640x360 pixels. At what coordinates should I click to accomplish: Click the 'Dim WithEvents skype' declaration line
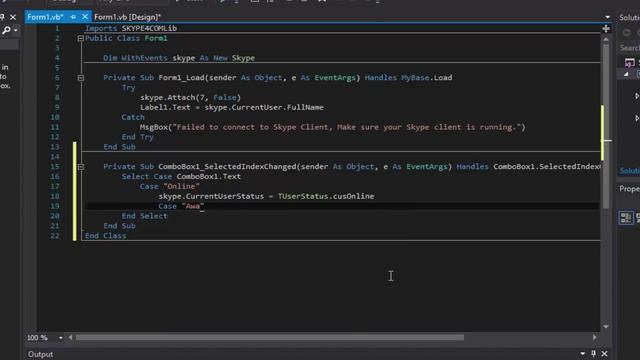(x=179, y=58)
